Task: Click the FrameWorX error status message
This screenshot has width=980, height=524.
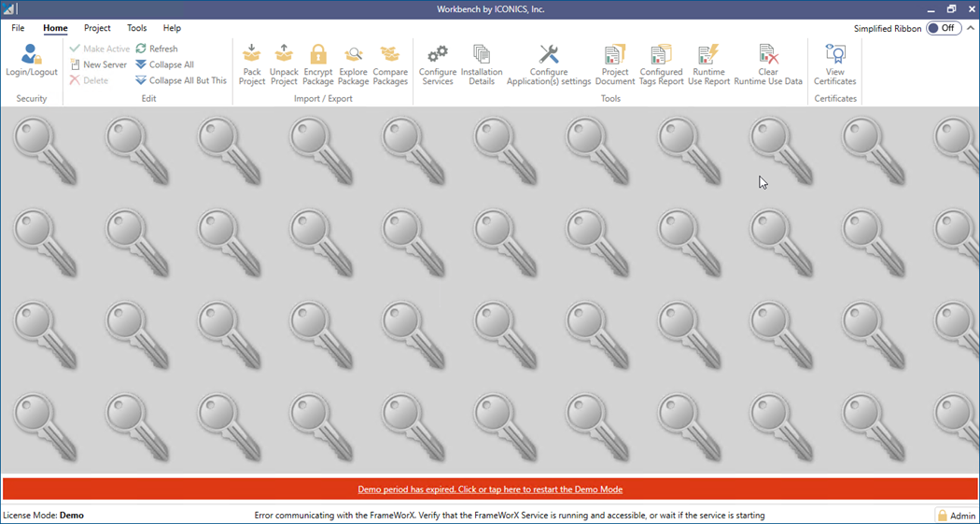Action: tap(510, 516)
